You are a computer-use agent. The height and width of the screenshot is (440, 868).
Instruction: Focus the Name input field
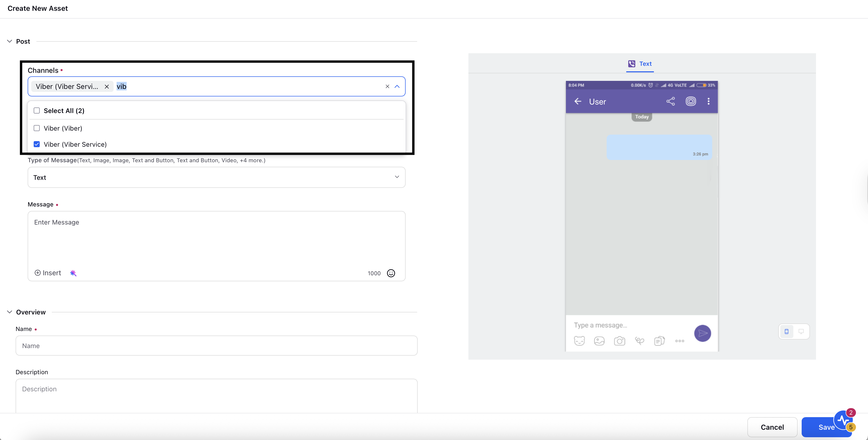coord(216,346)
